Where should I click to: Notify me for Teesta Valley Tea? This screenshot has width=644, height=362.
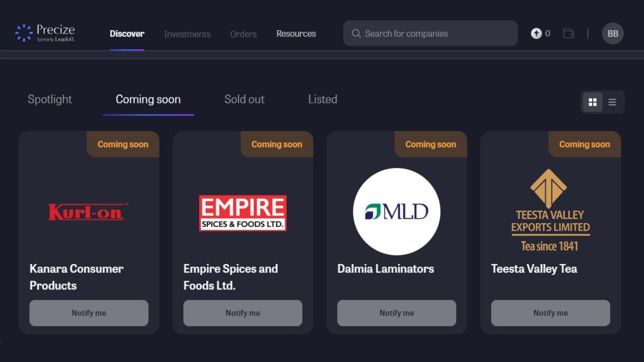click(x=551, y=313)
